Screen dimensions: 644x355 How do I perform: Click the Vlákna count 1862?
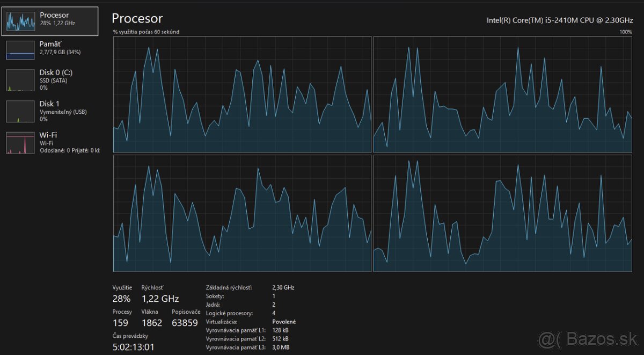coord(152,323)
